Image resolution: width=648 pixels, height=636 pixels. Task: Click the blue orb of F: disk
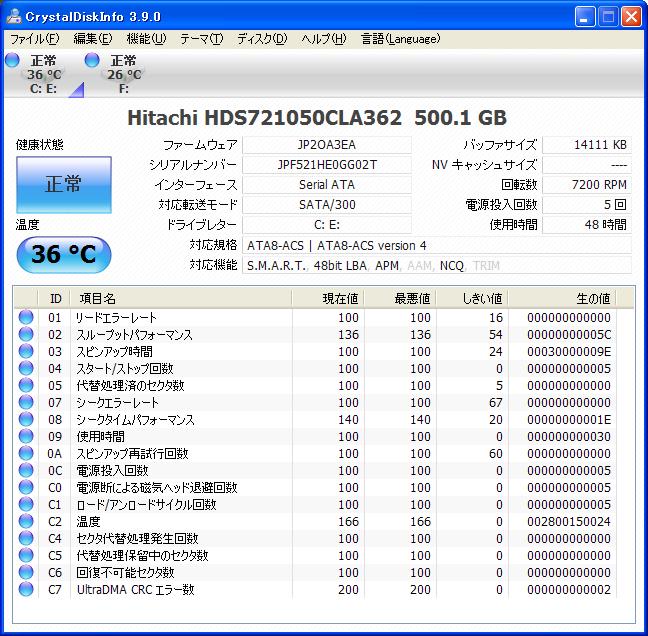[x=92, y=60]
